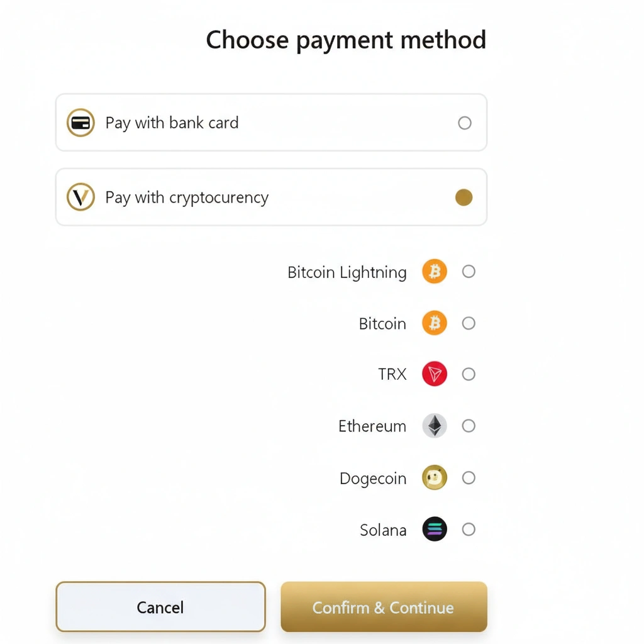Select the Pay with bank card radio button
Image resolution: width=644 pixels, height=644 pixels.
(465, 123)
